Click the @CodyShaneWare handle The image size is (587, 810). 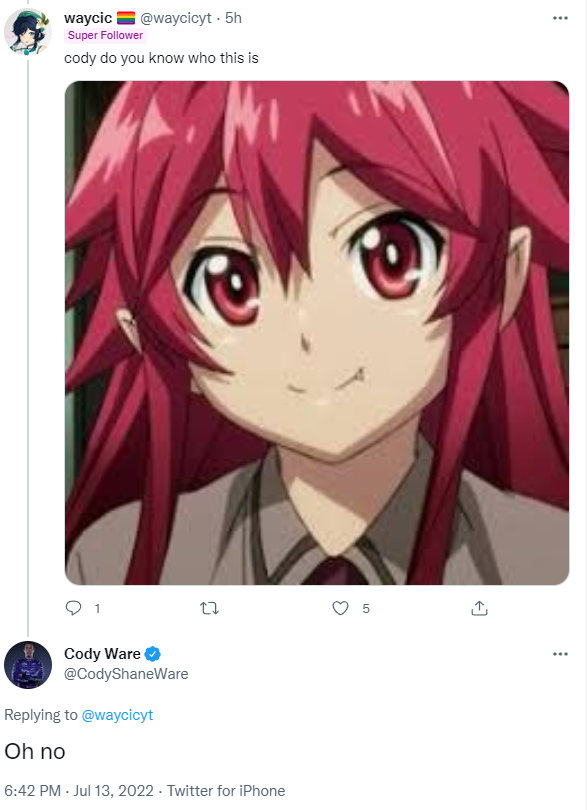(126, 674)
